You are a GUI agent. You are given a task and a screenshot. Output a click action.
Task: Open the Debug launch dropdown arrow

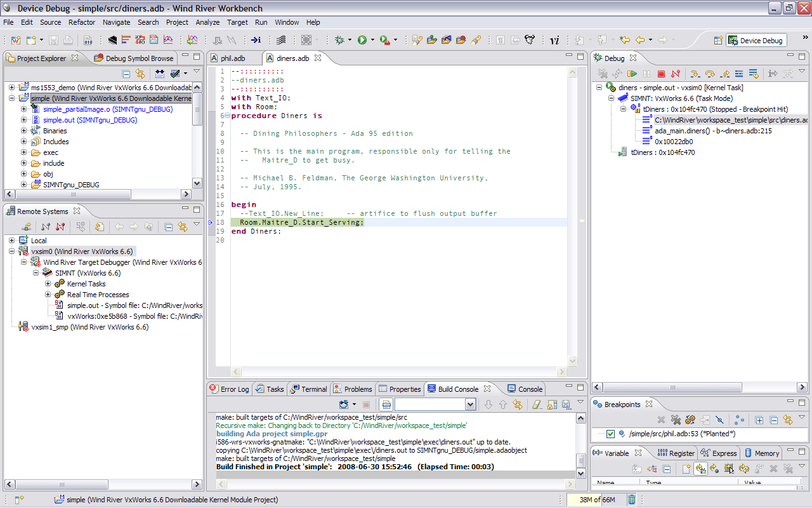(x=351, y=40)
